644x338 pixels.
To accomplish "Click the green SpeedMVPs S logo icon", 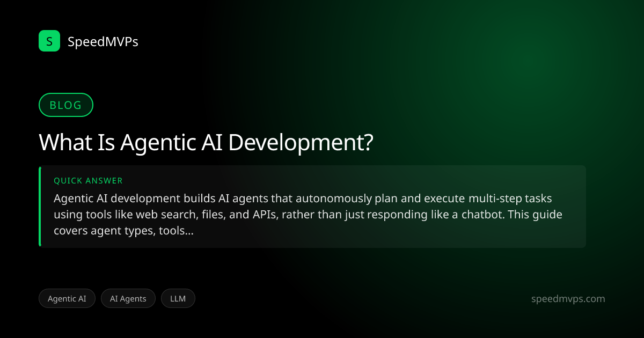I will point(49,41).
